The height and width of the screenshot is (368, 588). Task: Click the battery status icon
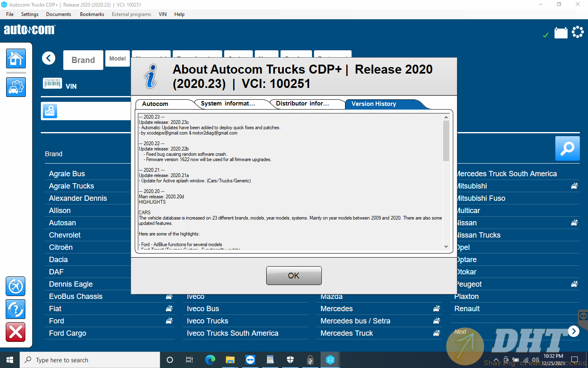[x=561, y=33]
